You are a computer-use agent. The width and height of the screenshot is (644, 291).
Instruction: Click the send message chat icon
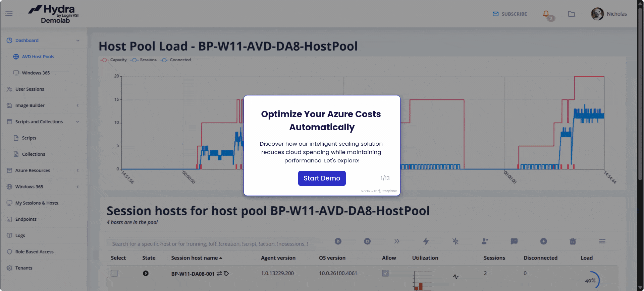[x=514, y=241]
